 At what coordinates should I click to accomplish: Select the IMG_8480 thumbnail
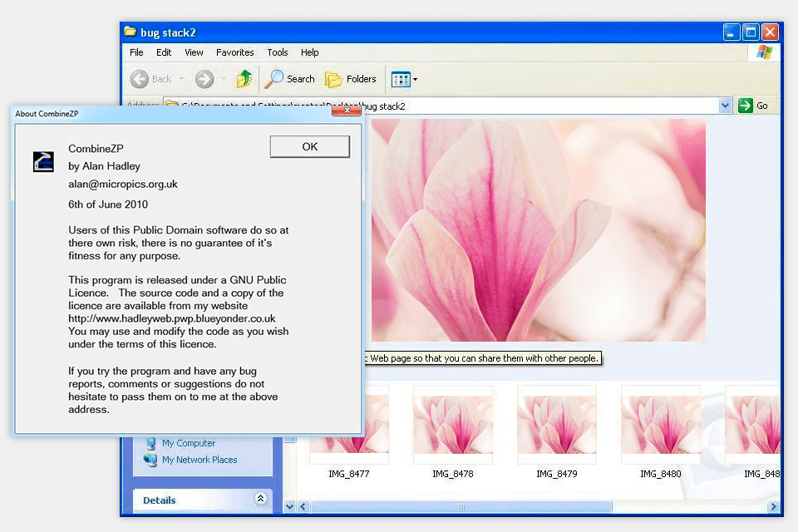click(x=661, y=424)
